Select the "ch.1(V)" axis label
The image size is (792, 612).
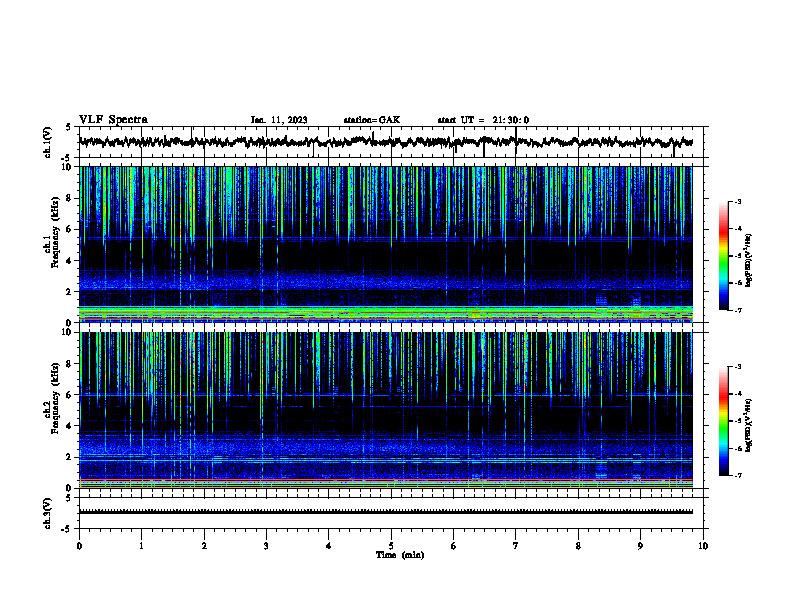[47, 142]
